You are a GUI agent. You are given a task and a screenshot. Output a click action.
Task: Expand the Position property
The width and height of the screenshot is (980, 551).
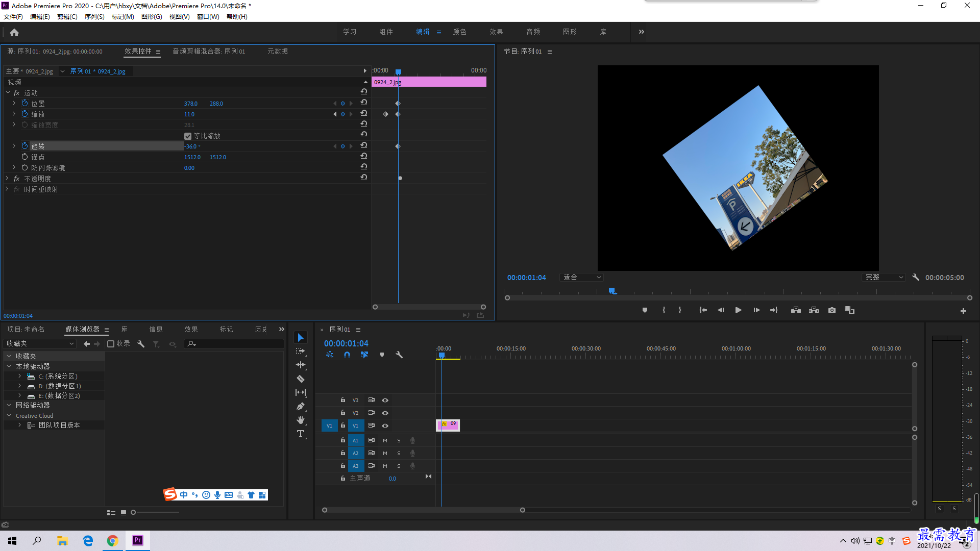tap(14, 103)
